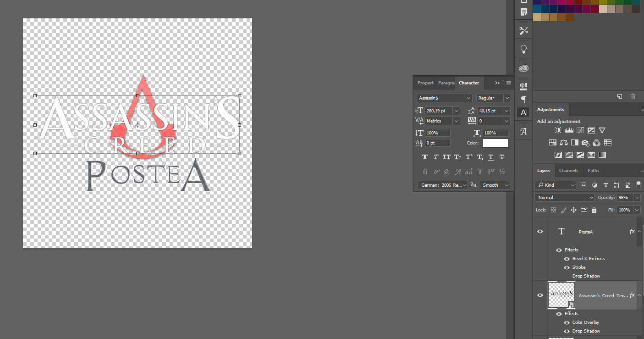Screen dimensions: 644x339
Task: Click the vertical scale 100% field
Action: coord(438,133)
